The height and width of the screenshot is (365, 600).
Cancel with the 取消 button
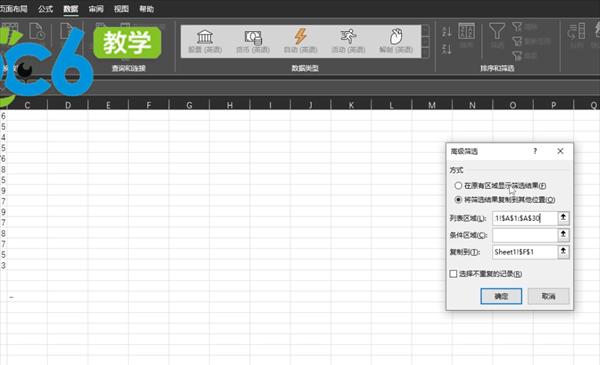coord(548,296)
